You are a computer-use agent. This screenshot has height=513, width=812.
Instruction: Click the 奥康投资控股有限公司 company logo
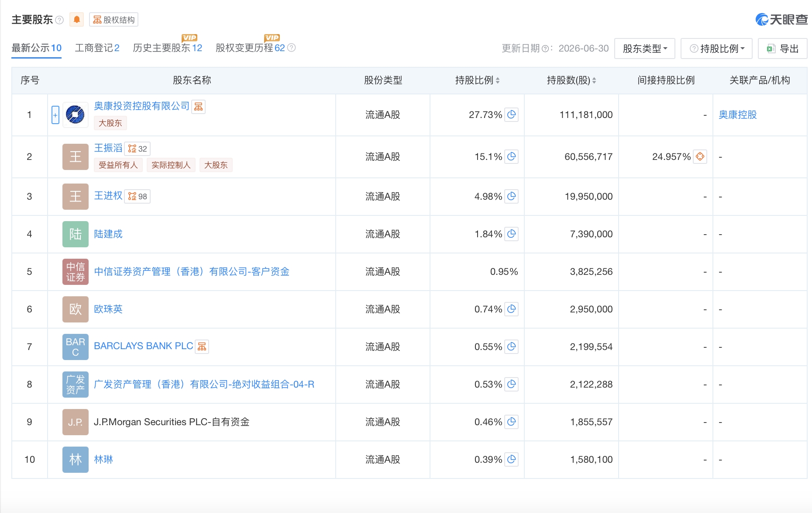(76, 115)
